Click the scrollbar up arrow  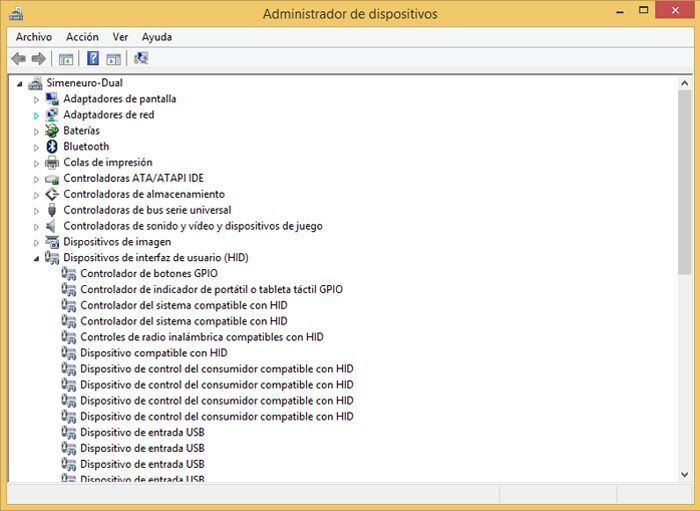(684, 83)
